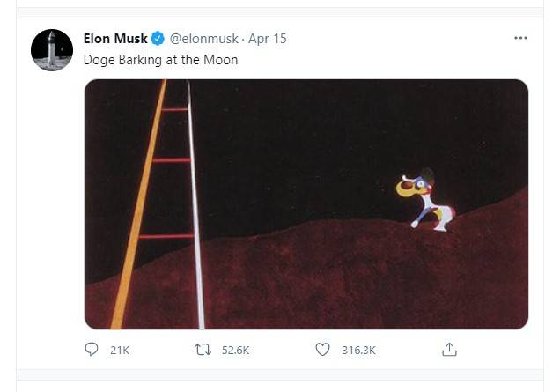Viewport: 560px width, 392px height.
Task: Click the @elonmusk handle
Action: tap(203, 39)
